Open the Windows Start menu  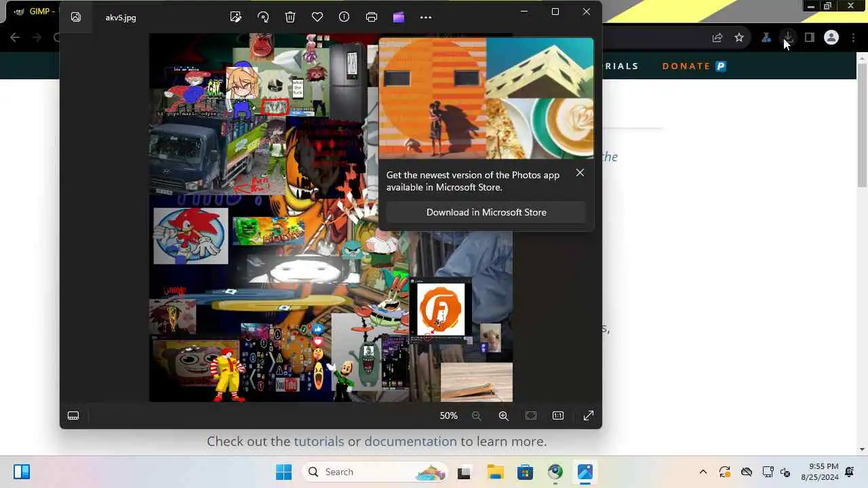pyautogui.click(x=283, y=472)
